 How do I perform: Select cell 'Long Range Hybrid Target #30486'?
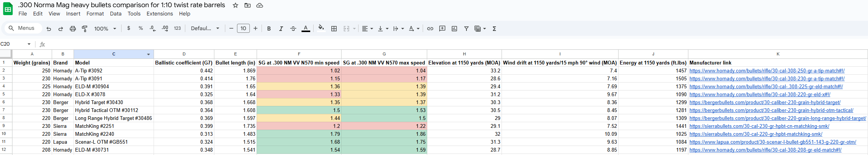[x=114, y=118]
